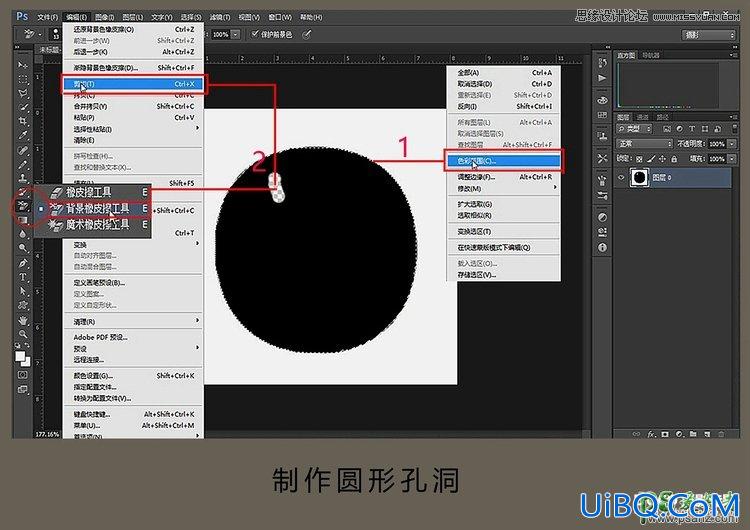750x530 pixels.
Task: Select the Healing Brush bandage tool
Action: pyautogui.click(x=22, y=150)
